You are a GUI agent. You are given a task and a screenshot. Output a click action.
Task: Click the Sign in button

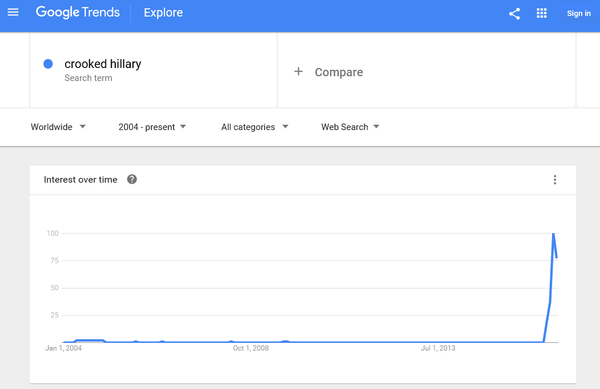click(x=579, y=13)
